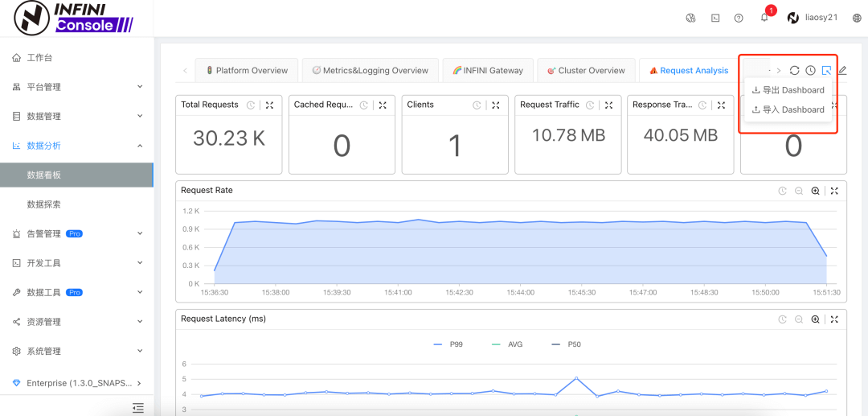
Task: Open 数据看板 in the sidebar
Action: tap(76, 175)
